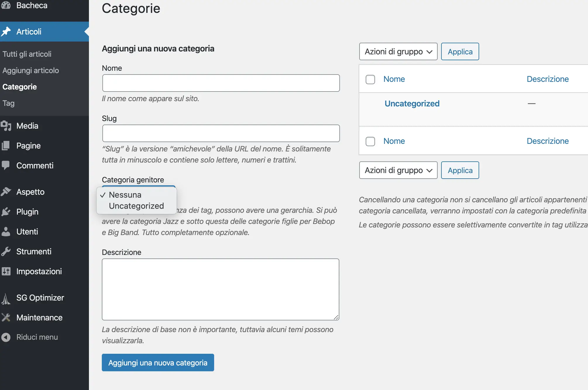Screen dimensions: 588x390
Task: Go to the Tag submenu item
Action: pos(8,103)
